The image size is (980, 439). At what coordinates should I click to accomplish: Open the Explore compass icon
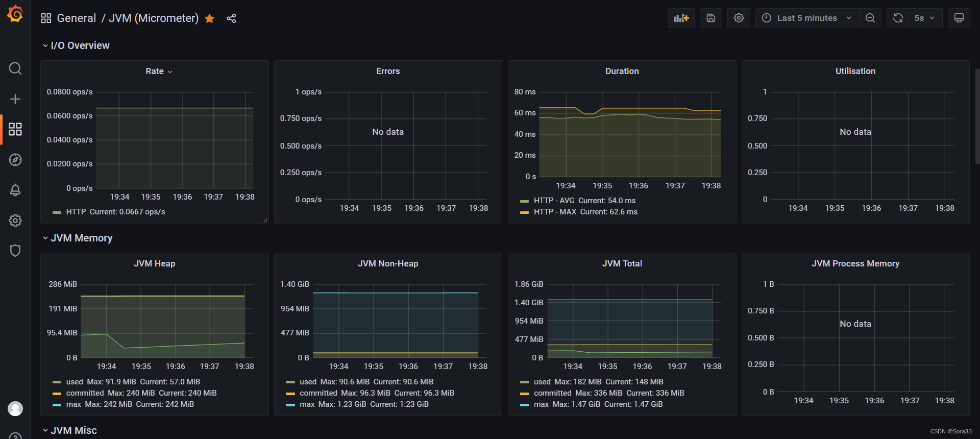click(x=15, y=160)
